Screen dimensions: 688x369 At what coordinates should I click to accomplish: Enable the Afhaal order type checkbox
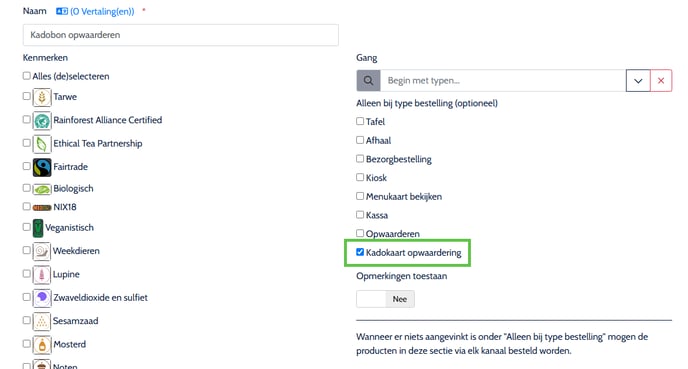pos(360,140)
